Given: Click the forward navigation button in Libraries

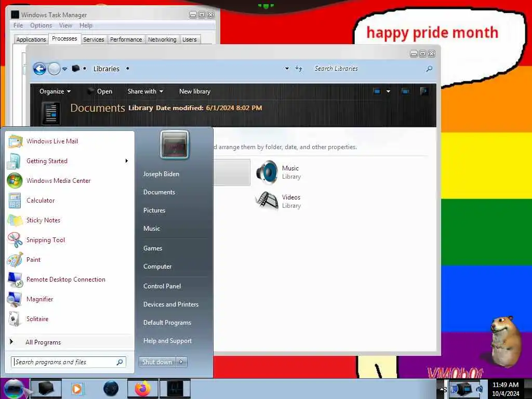Looking at the screenshot, I should tap(54, 69).
